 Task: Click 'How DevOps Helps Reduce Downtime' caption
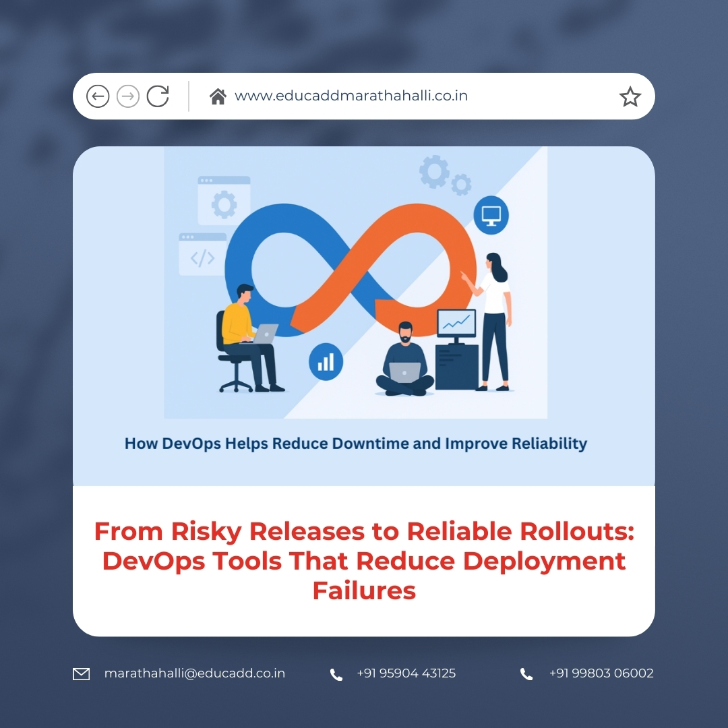point(356,444)
